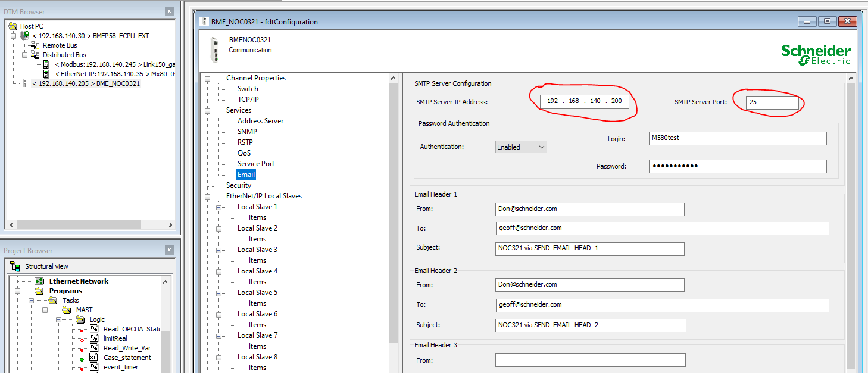Click the Host PC folder icon
The height and width of the screenshot is (373, 868).
click(13, 26)
